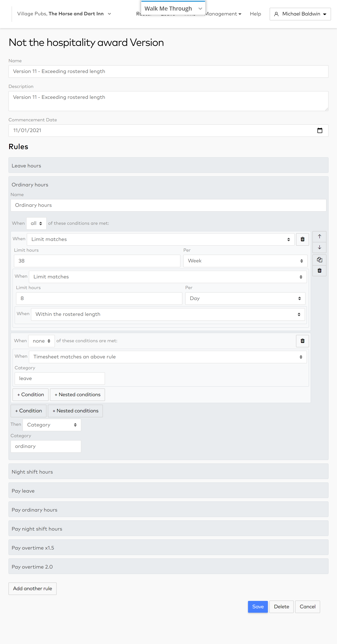Click the Delete button
The height and width of the screenshot is (644, 337).
click(x=281, y=607)
